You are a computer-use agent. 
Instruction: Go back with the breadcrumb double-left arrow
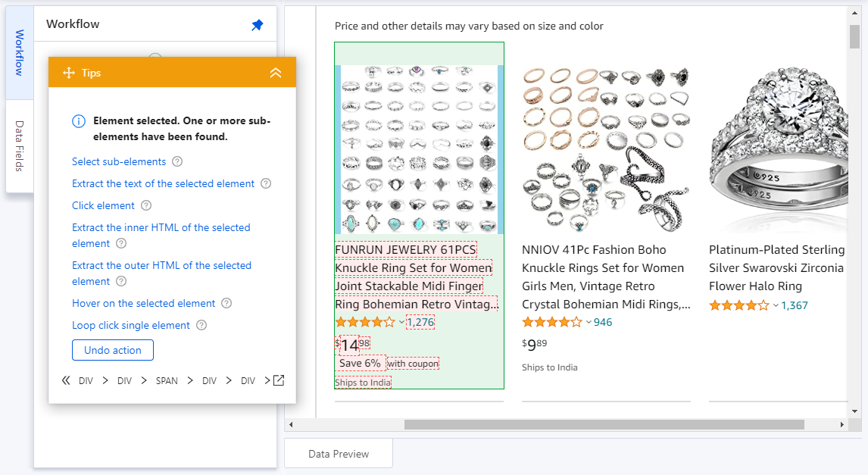click(66, 380)
